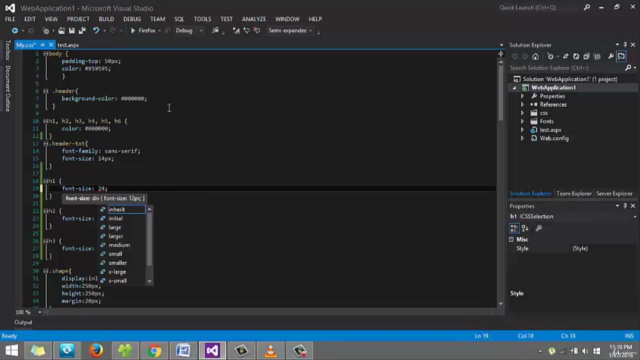Pin the My.css tab
640x360 pixels.
pos(42,44)
